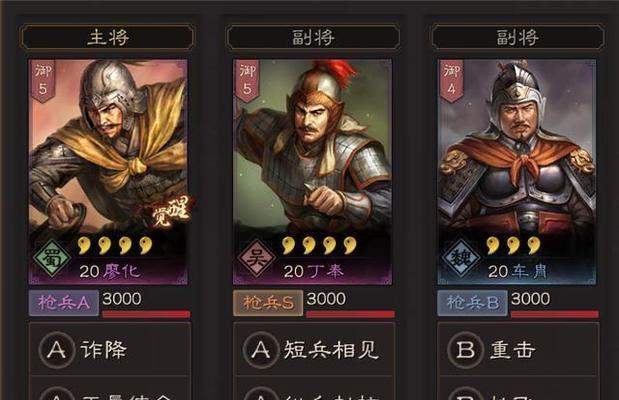Open the 短兵相见 skill entry

click(315, 349)
